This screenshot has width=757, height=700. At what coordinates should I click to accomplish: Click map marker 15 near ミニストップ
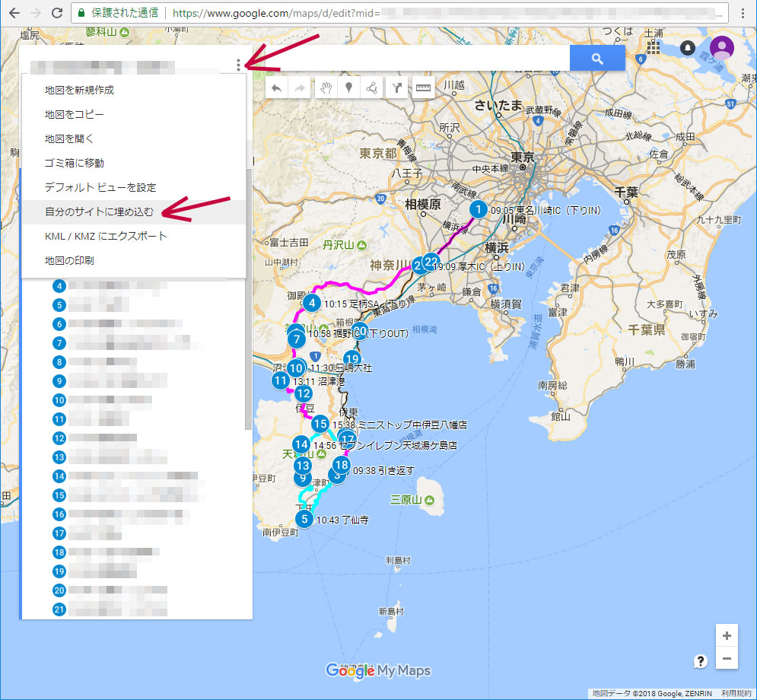coord(320,424)
